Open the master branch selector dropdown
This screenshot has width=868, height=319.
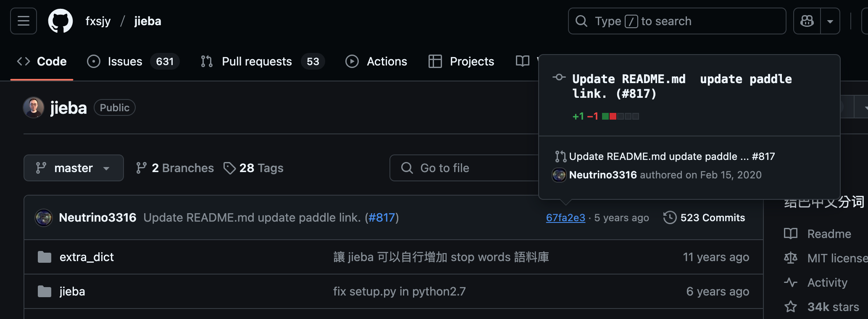pyautogui.click(x=74, y=168)
